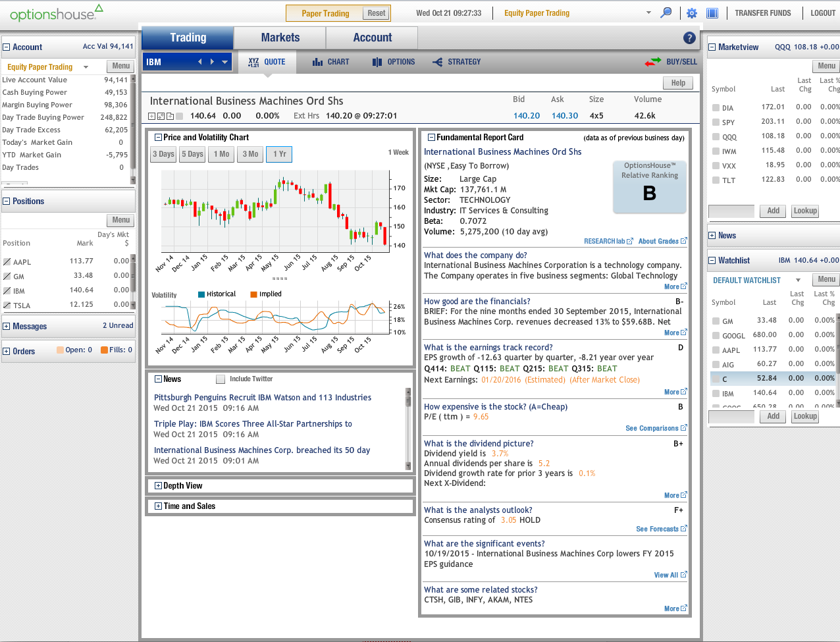Open About Grades external link
This screenshot has width=840, height=642.
663,242
